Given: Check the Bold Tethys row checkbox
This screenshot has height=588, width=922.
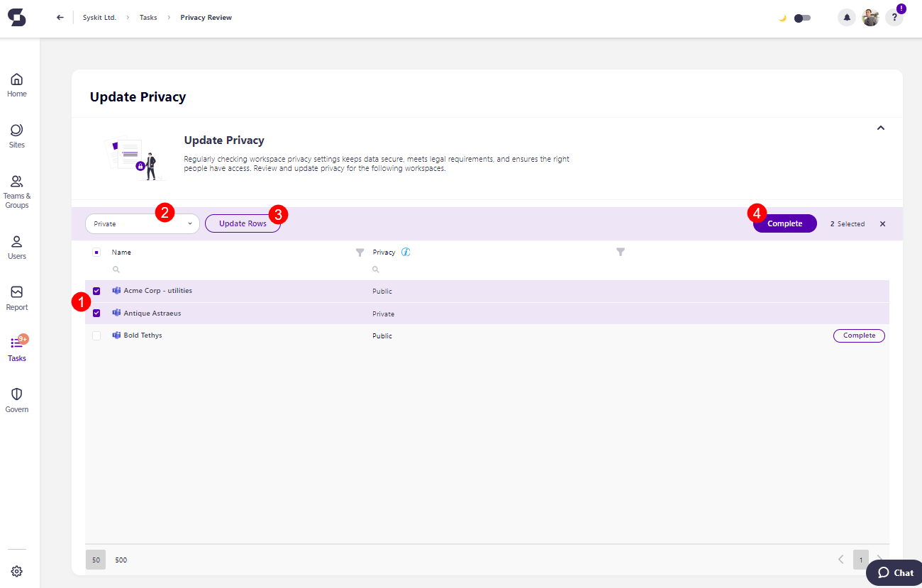Looking at the screenshot, I should coord(96,335).
